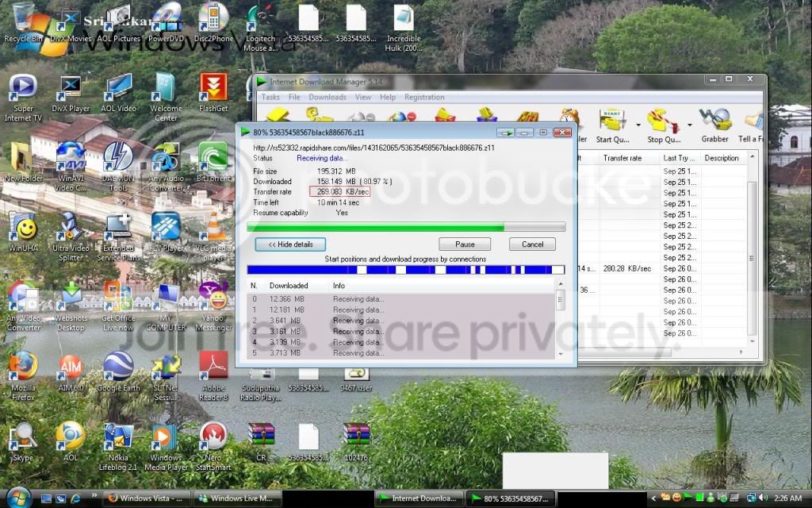
Task: Select the Yahoo! Messenger desktop icon
Action: pyautogui.click(x=213, y=307)
